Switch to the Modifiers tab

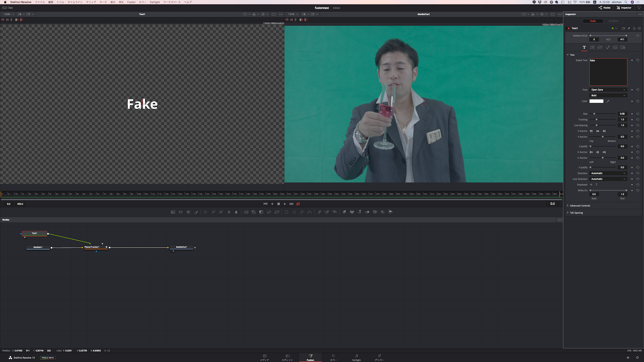click(613, 21)
